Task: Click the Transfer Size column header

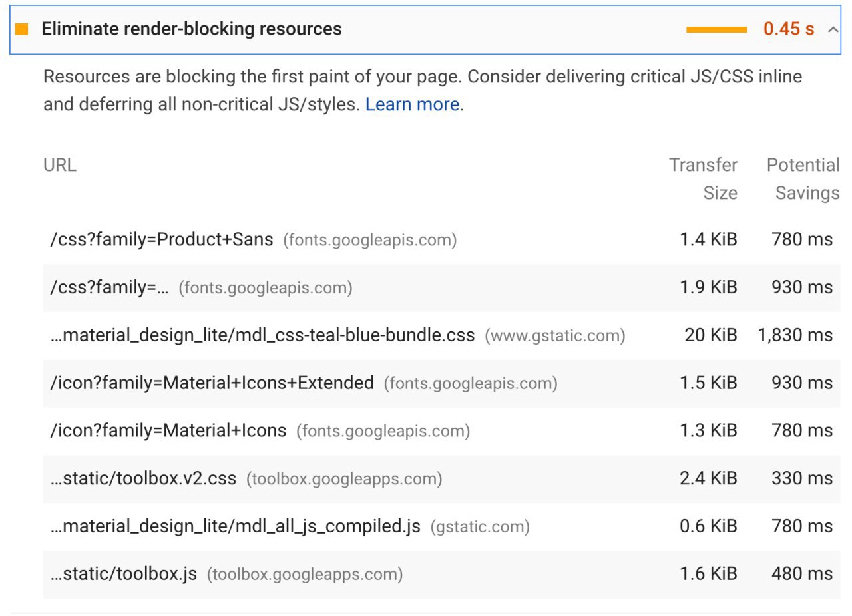Action: 704,179
